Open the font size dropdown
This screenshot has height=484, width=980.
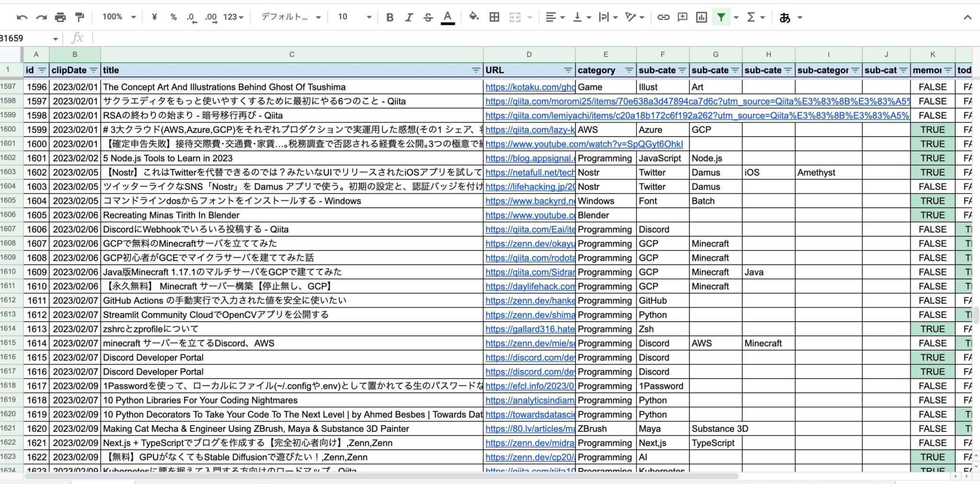click(x=353, y=17)
